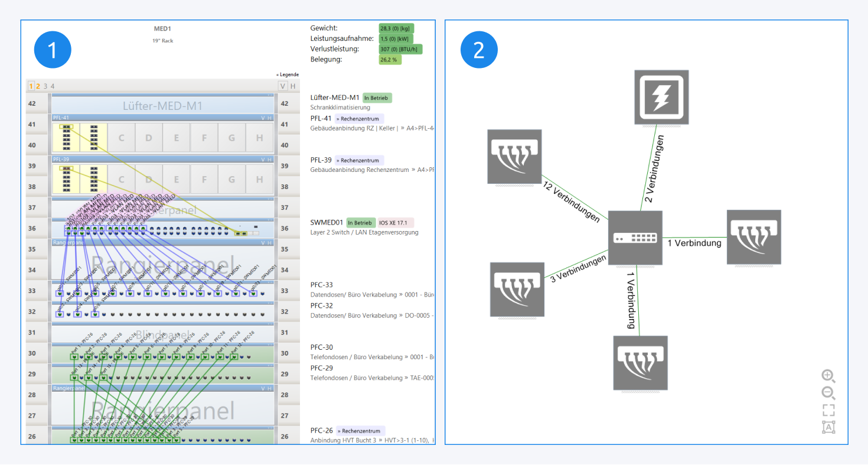The image size is (868, 465).
Task: Fit the diagram to the view
Action: point(828,410)
